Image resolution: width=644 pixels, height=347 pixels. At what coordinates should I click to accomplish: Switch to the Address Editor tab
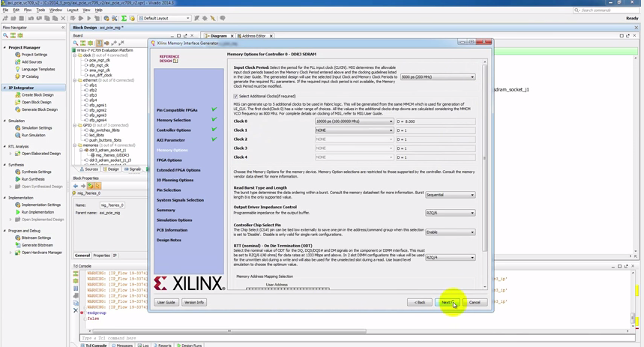pos(253,36)
